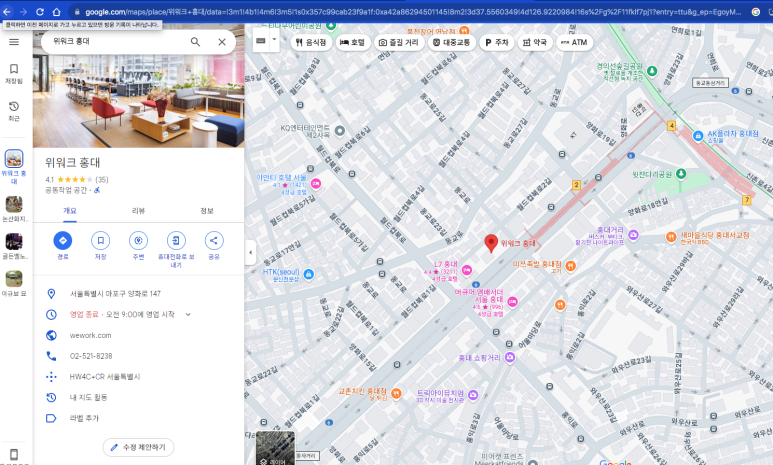This screenshot has height=465, width=773.
Task: Click the 윗잔다리공원 park marker
Action: (x=681, y=174)
